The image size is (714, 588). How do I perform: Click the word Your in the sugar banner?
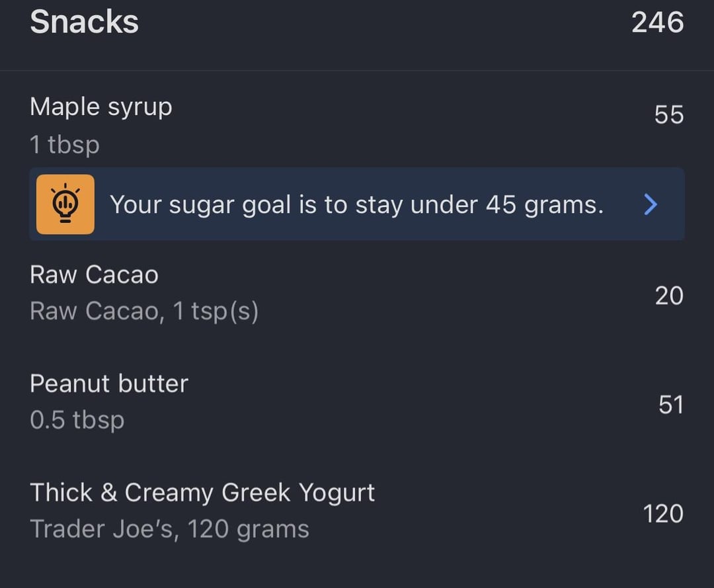pyautogui.click(x=136, y=204)
